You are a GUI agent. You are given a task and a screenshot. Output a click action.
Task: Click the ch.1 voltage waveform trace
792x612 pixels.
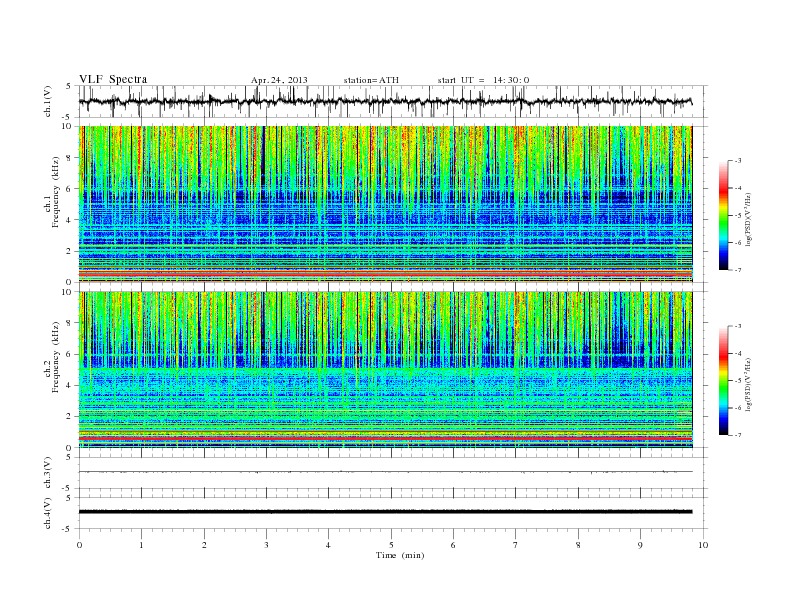click(385, 101)
